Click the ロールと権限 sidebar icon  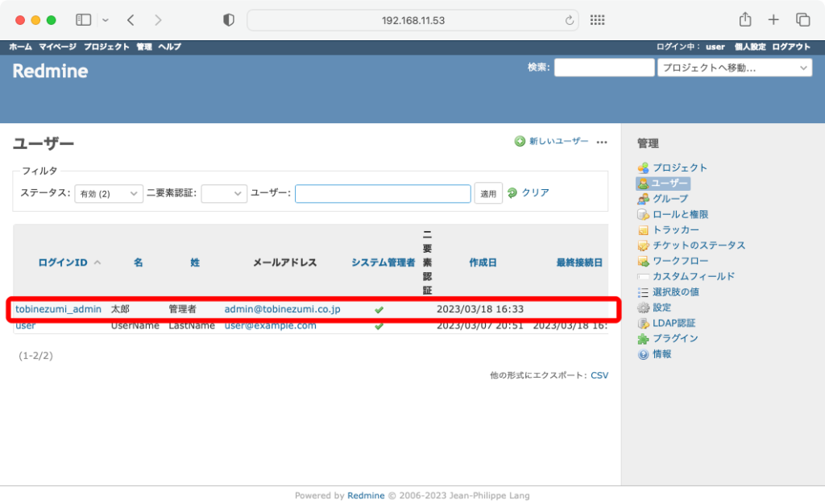pyautogui.click(x=643, y=214)
